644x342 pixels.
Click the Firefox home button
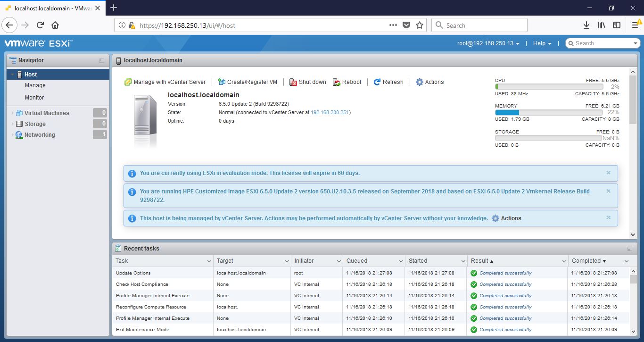(55, 25)
